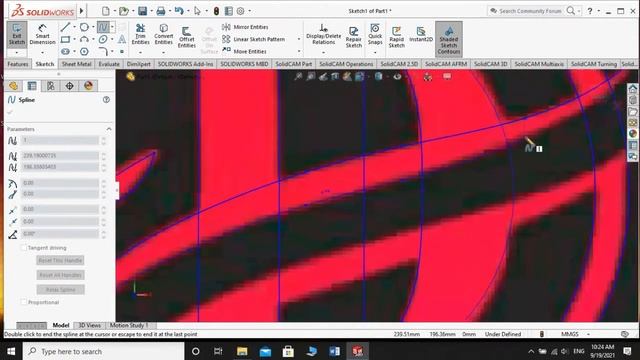Click the Options gear icon
Viewport: 640px width, 360px height.
tap(241, 11)
